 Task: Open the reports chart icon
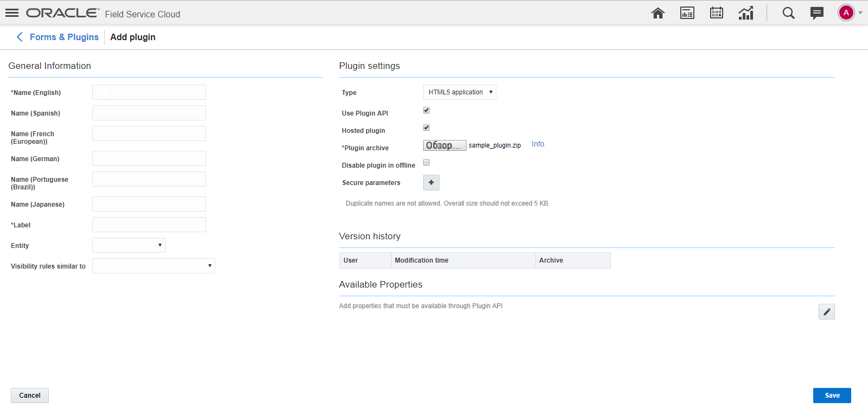pyautogui.click(x=746, y=13)
